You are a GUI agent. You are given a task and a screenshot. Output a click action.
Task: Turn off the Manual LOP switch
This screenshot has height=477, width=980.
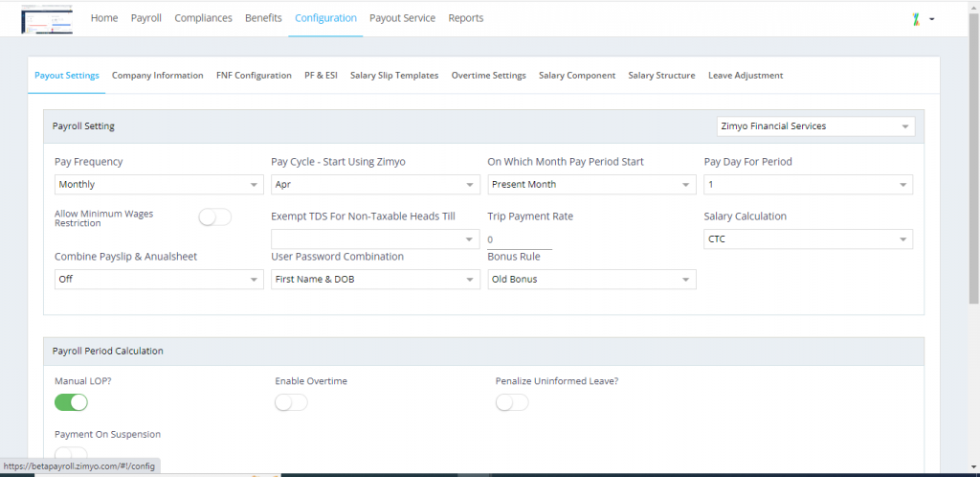tap(71, 402)
